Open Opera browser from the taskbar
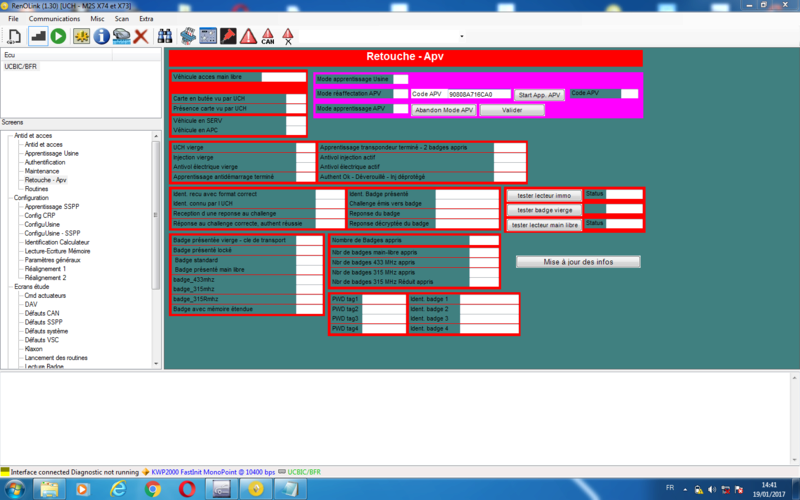Screen dimensions: 800x500 [187, 489]
